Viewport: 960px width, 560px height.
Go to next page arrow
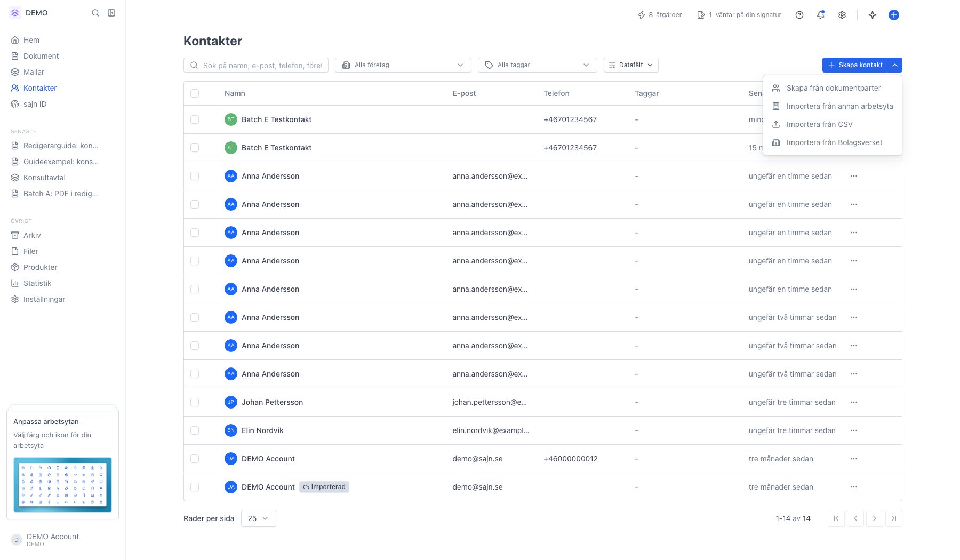coord(875,518)
